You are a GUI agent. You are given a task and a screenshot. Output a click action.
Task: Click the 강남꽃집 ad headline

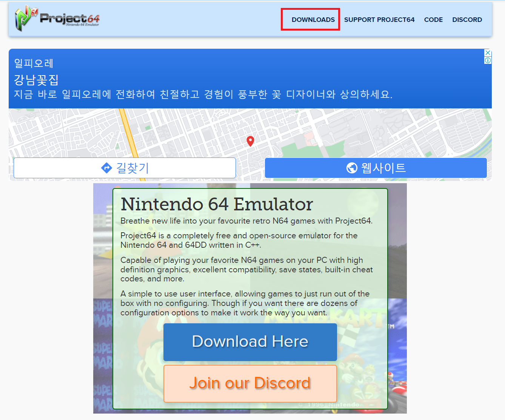(x=36, y=80)
